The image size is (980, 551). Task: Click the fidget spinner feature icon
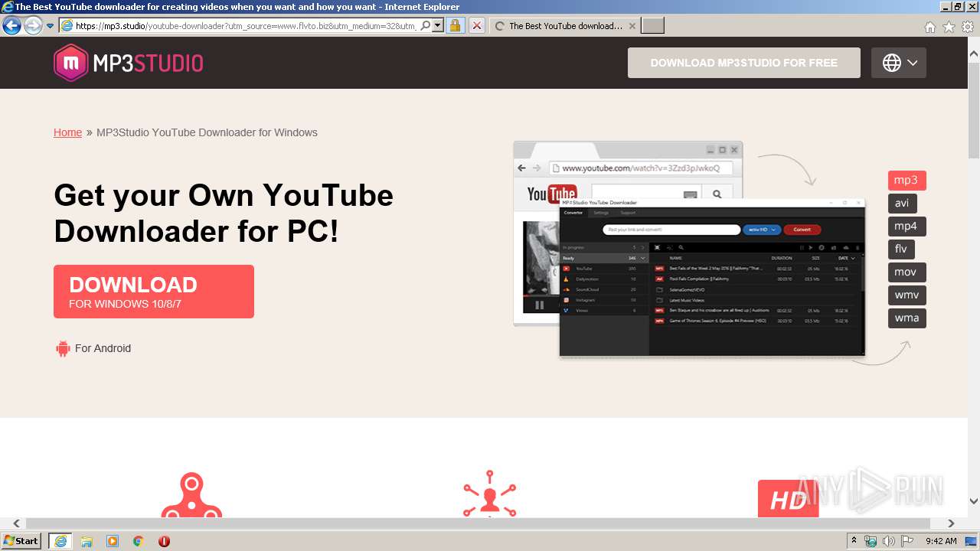click(191, 495)
